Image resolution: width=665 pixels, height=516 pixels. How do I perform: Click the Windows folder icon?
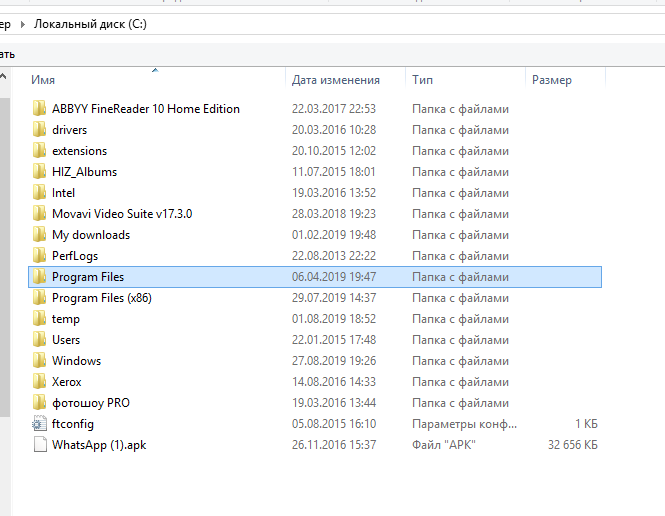(x=39, y=360)
